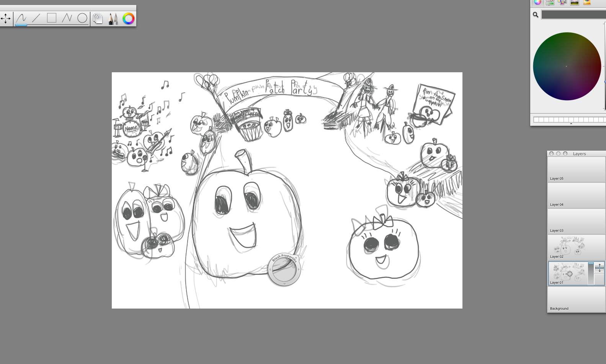Close the Layers panel

552,154
